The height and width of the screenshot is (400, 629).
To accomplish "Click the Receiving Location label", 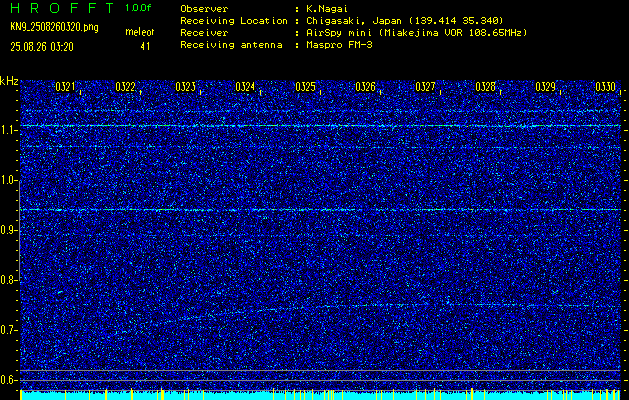I will tap(234, 20).
